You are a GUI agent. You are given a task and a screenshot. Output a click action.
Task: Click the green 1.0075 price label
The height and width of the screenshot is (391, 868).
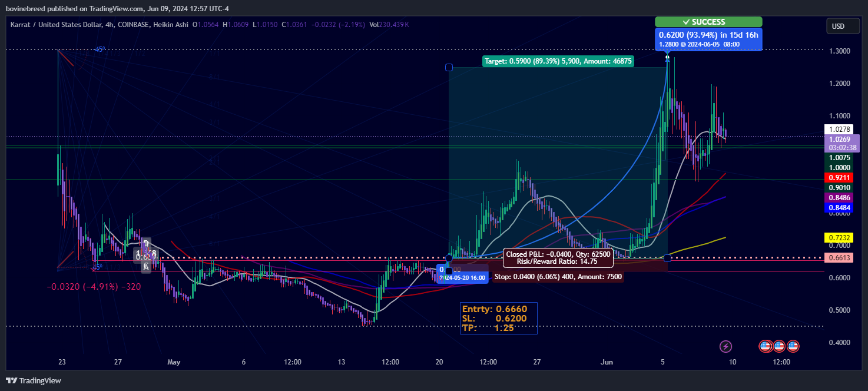coord(839,158)
